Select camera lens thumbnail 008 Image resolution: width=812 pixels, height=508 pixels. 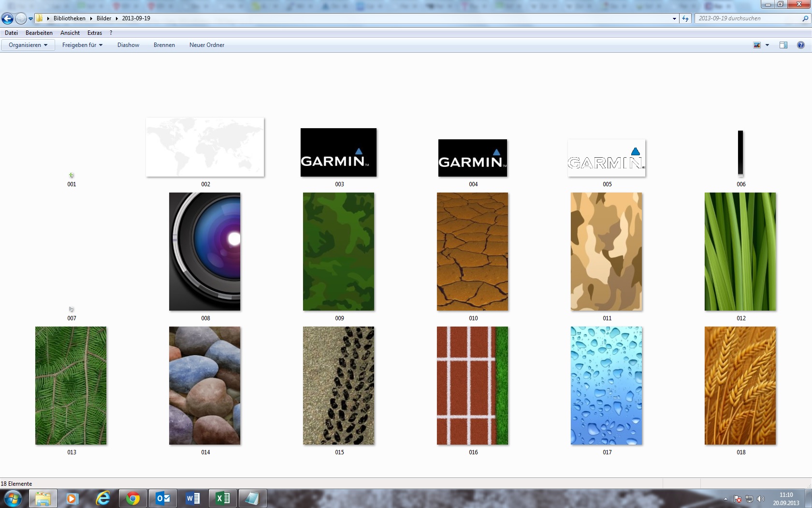tap(204, 252)
